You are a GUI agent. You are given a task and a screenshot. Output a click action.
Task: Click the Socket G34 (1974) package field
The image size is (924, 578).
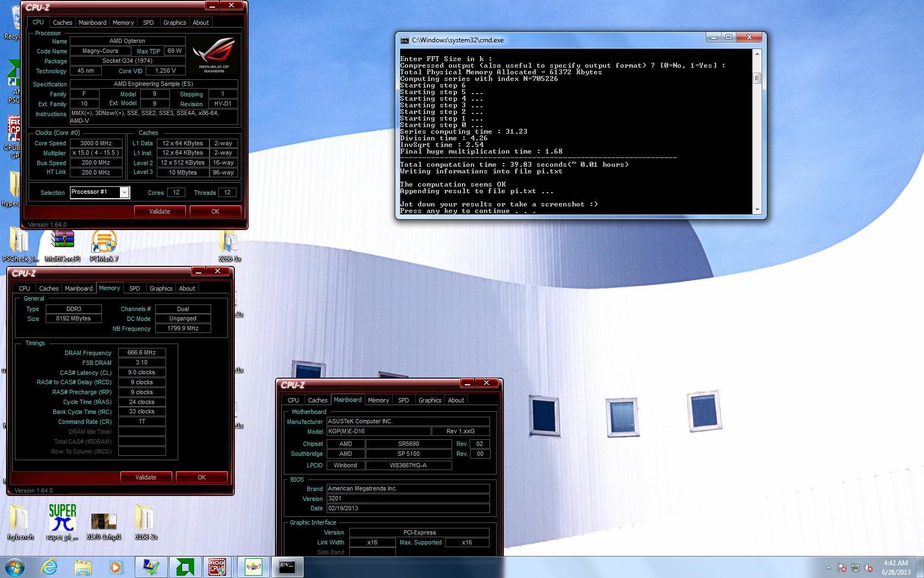127,61
